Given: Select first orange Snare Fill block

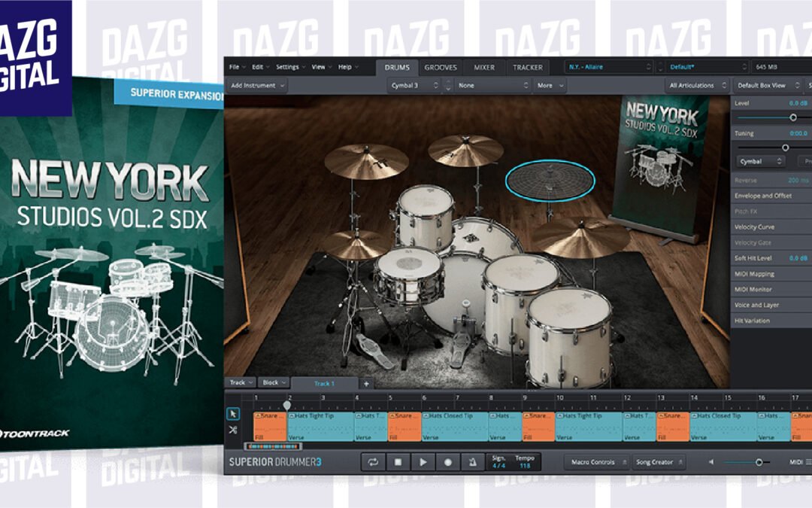Looking at the screenshot, I should click(x=270, y=427).
